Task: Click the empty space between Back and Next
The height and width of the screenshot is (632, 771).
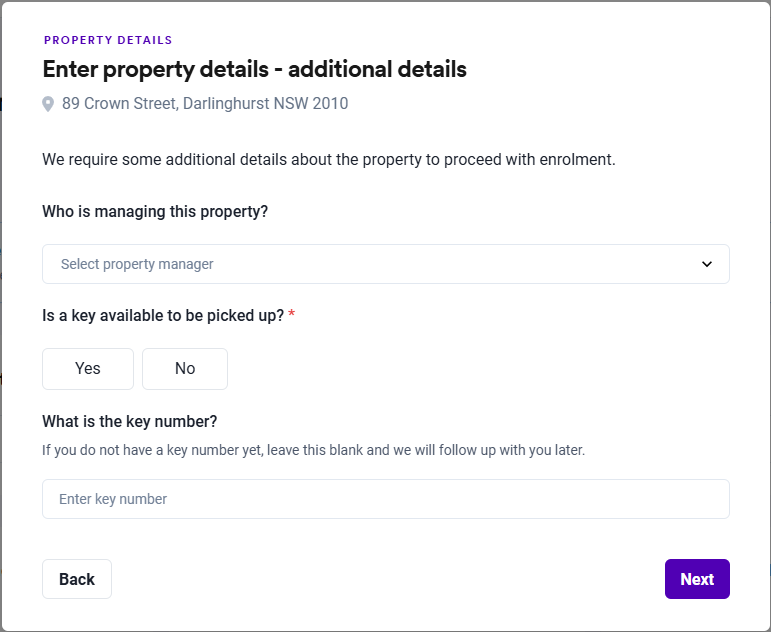Action: tap(388, 579)
